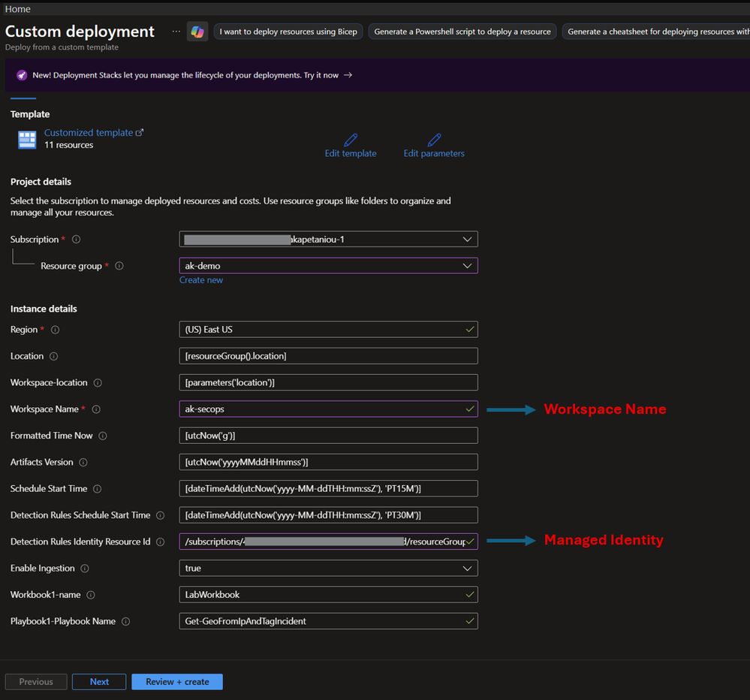Viewport: 750px width, 700px height.
Task: Click info icon beside Detection Rules Identity Resource Id
Action: pyautogui.click(x=161, y=542)
